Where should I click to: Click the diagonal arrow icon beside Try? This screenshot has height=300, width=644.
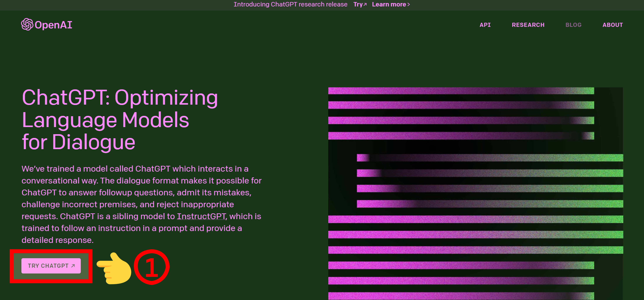(365, 5)
